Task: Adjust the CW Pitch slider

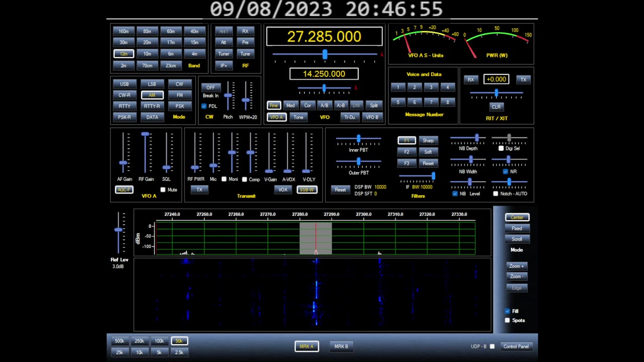Action: [x=228, y=96]
